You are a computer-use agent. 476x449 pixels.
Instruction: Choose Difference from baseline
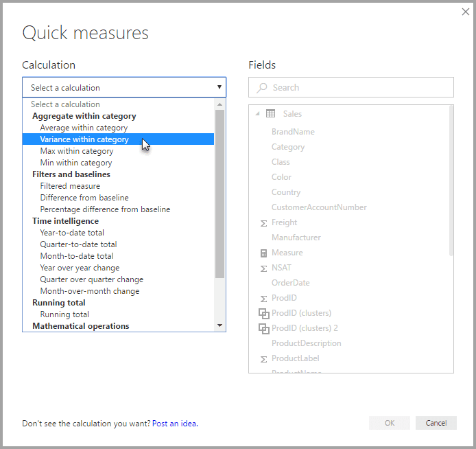[118, 198]
